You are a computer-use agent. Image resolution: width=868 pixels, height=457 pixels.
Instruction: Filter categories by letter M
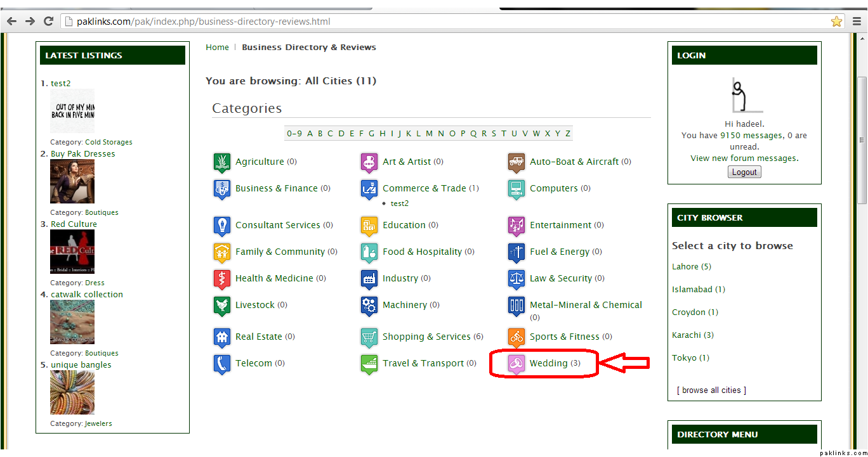429,134
